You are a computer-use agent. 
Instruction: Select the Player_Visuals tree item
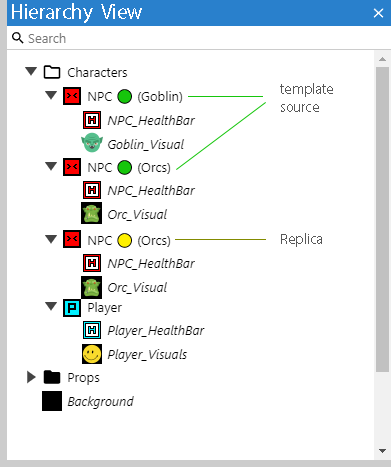(x=135, y=354)
